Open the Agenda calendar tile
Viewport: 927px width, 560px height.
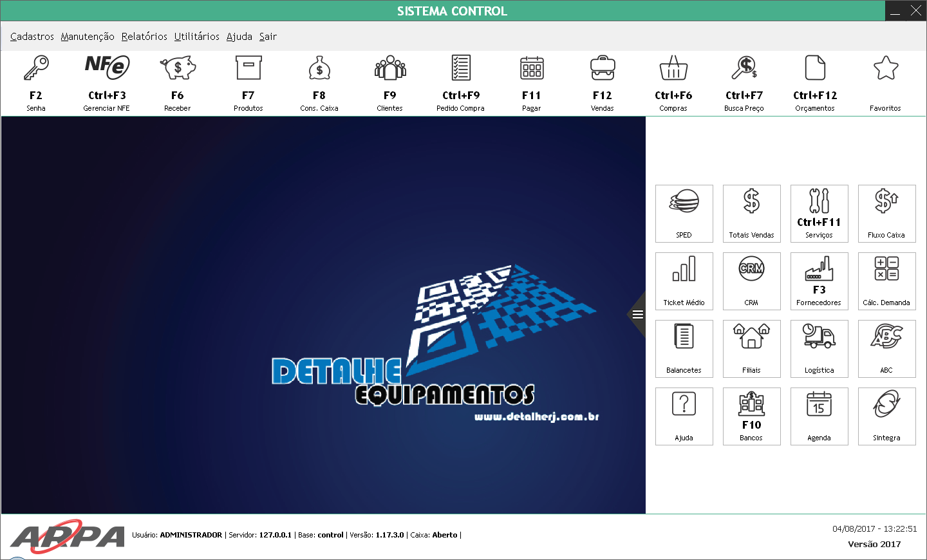click(x=819, y=416)
